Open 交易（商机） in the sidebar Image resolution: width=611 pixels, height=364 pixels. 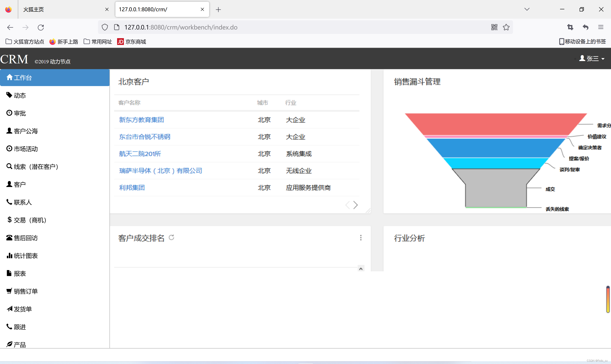pyautogui.click(x=55, y=220)
